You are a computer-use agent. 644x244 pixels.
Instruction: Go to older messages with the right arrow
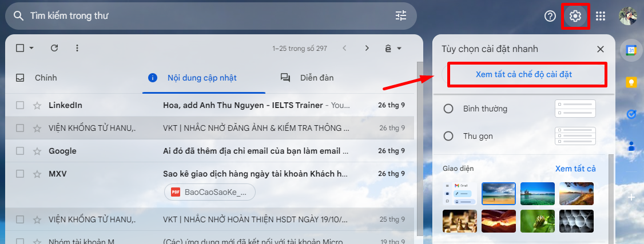(x=367, y=49)
